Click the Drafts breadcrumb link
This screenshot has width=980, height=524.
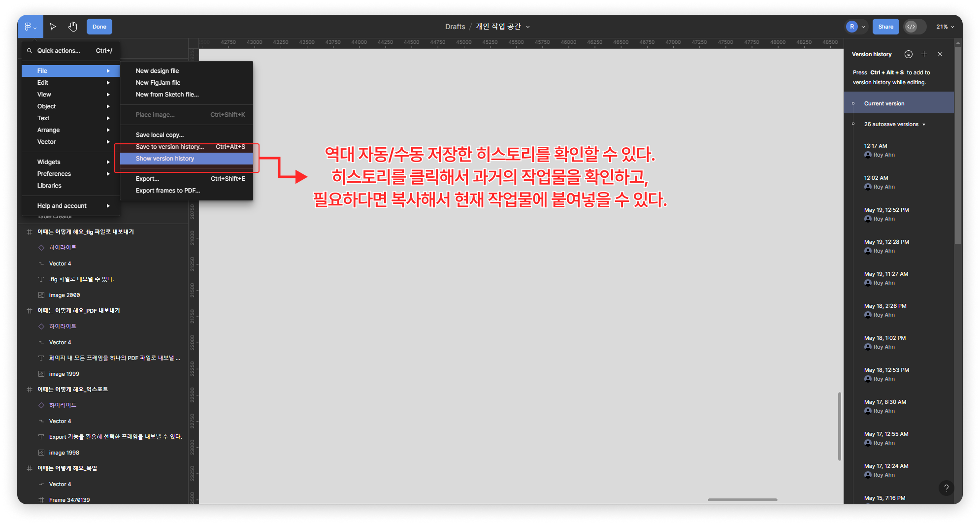(455, 27)
